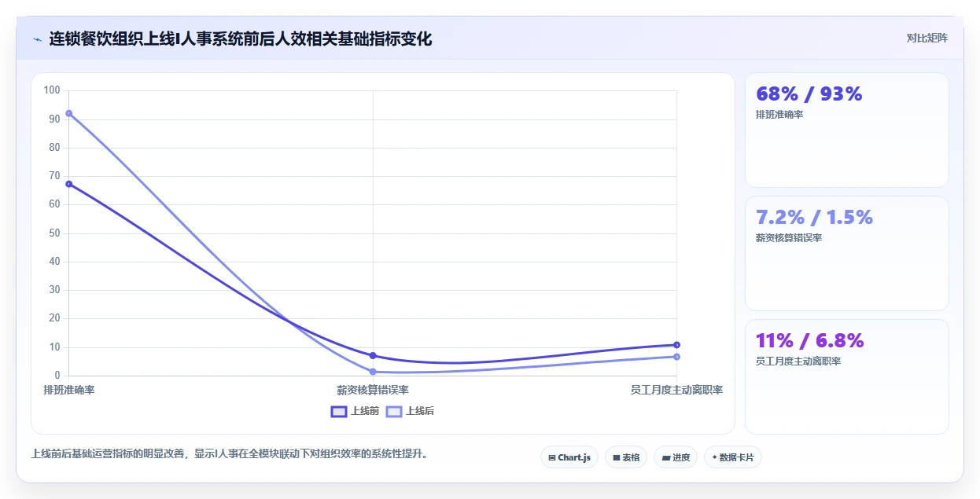Click the header icon beside the chart title
Viewport: 980px width, 499px height.
(x=37, y=39)
